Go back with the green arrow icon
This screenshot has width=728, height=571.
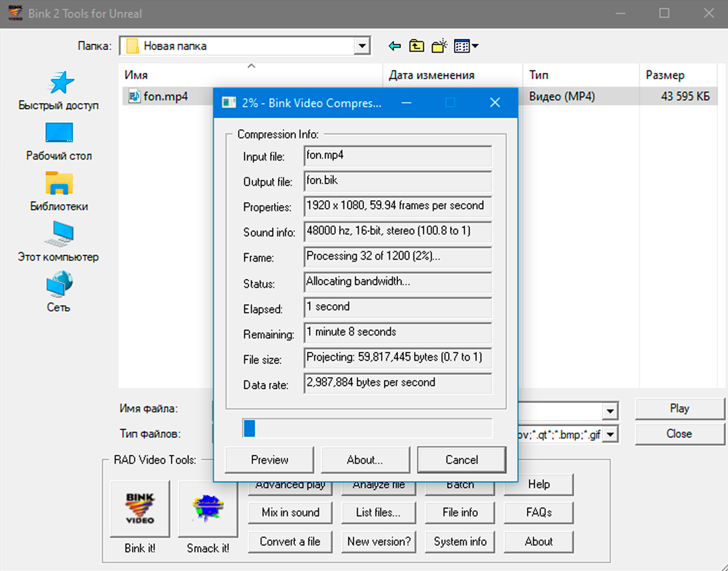coord(395,46)
